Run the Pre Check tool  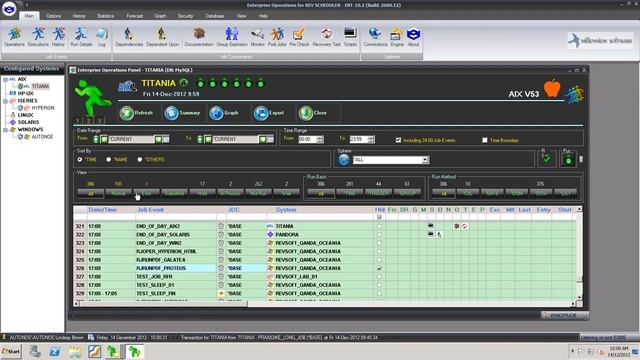click(x=299, y=37)
